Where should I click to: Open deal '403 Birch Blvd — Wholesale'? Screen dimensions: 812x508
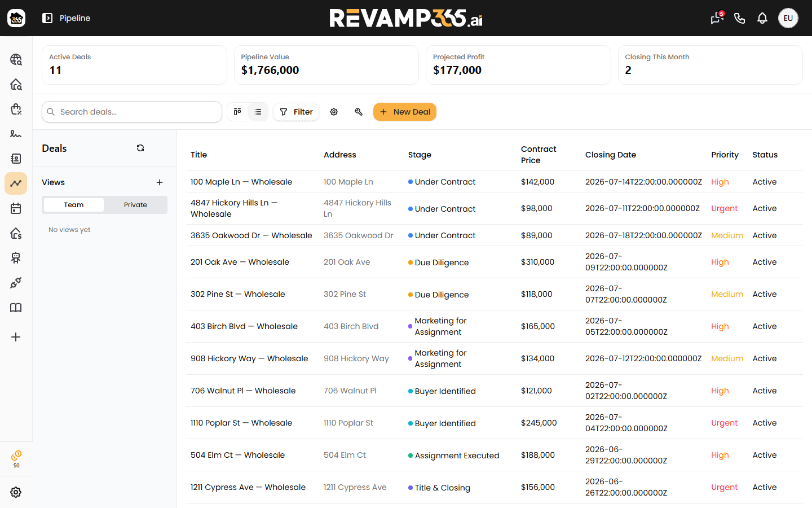coord(244,326)
